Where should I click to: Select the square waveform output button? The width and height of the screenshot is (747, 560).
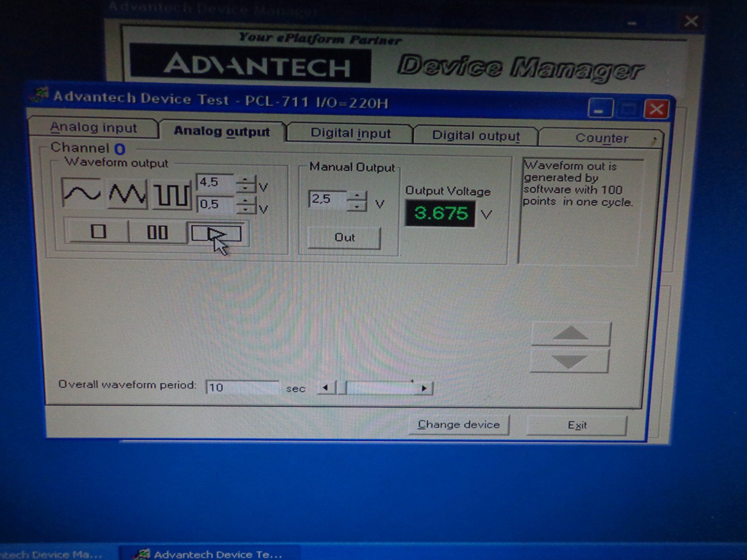coord(172,195)
